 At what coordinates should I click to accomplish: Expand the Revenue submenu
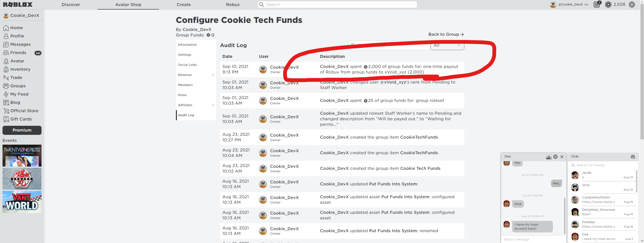(x=196, y=75)
